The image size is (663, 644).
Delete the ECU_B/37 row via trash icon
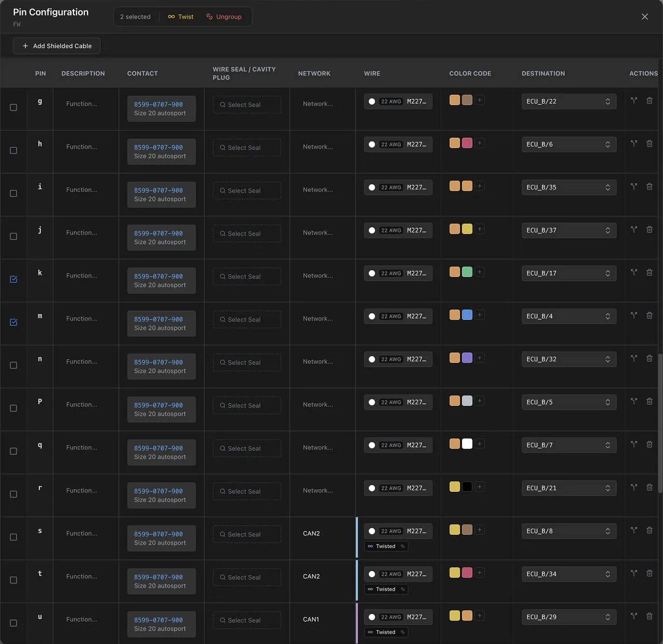[650, 229]
